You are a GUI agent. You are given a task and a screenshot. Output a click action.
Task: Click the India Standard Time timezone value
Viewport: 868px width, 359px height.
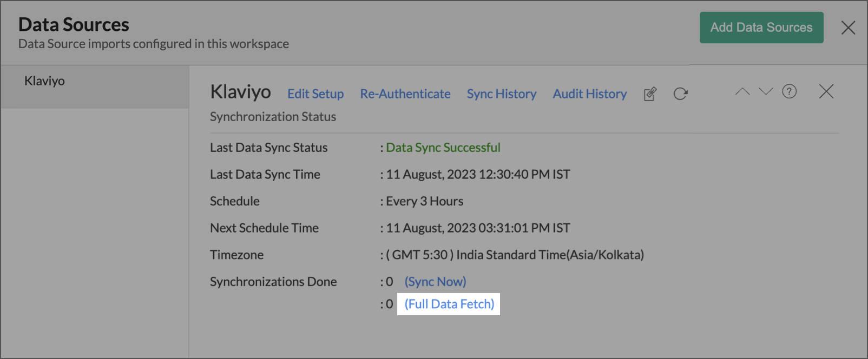coord(515,255)
